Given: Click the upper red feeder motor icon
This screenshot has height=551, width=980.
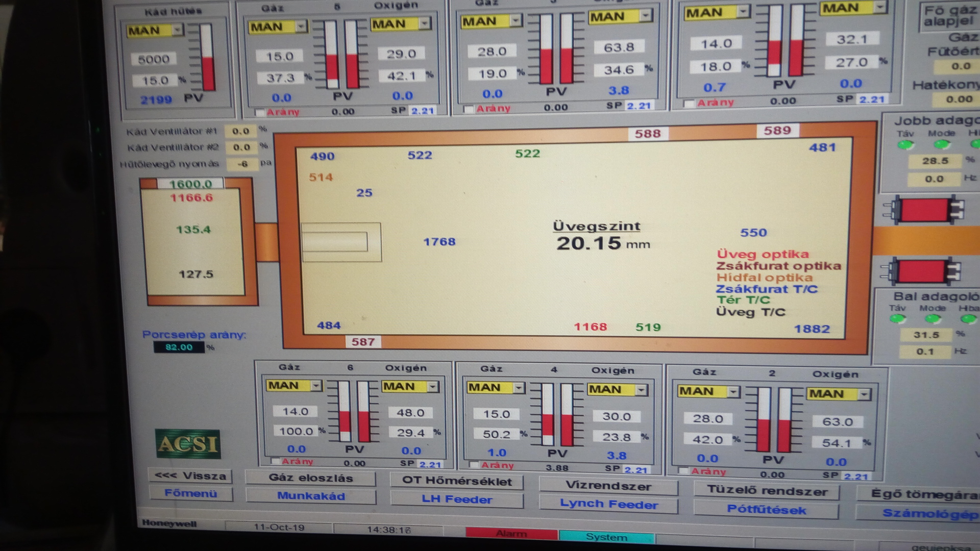Looking at the screenshot, I should pyautogui.click(x=924, y=211).
